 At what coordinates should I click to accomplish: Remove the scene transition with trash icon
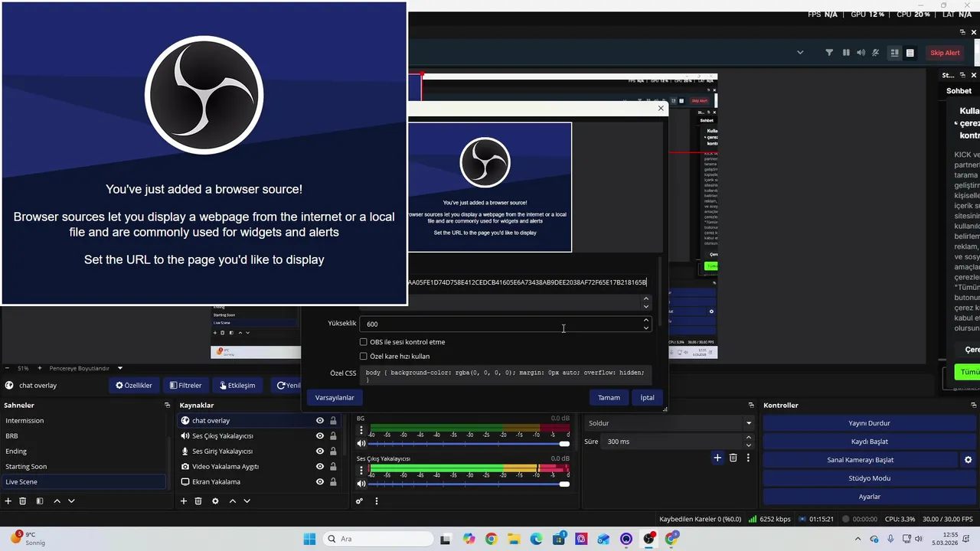tap(733, 458)
